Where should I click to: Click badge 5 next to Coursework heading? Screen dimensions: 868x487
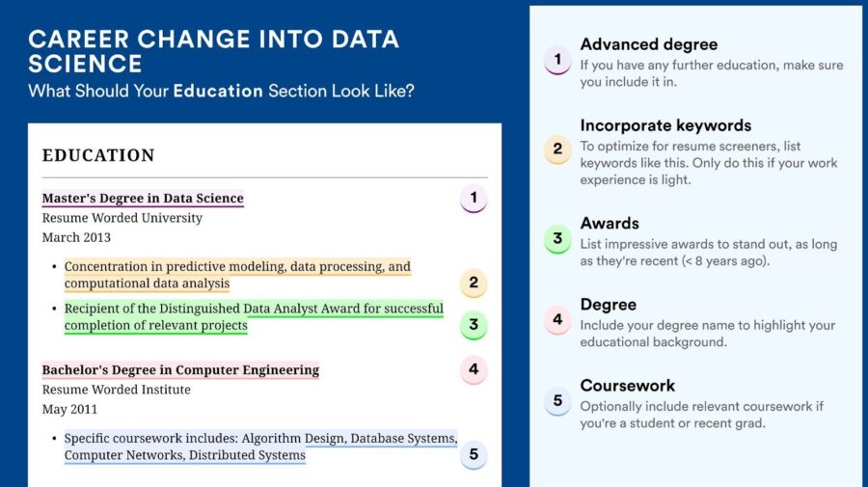[x=557, y=400]
